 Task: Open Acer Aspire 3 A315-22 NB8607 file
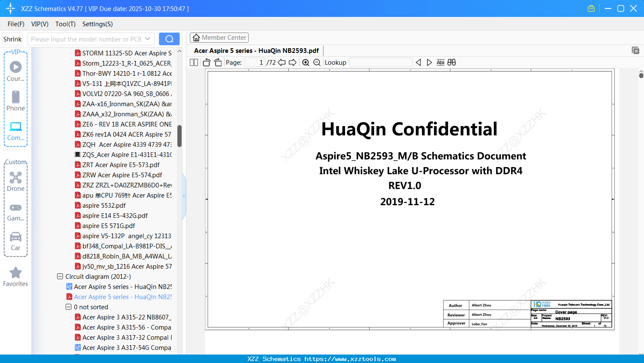click(x=123, y=317)
